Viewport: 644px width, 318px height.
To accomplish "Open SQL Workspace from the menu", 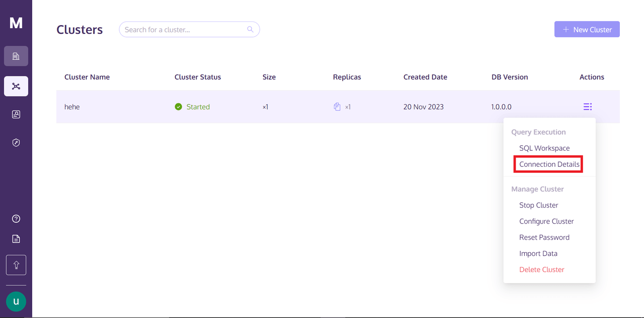I will click(x=544, y=148).
